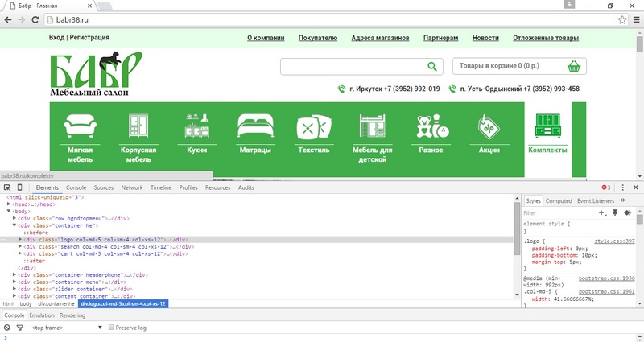Expand the head element node
Image resolution: width=644 pixels, height=342 pixels.
[9, 204]
